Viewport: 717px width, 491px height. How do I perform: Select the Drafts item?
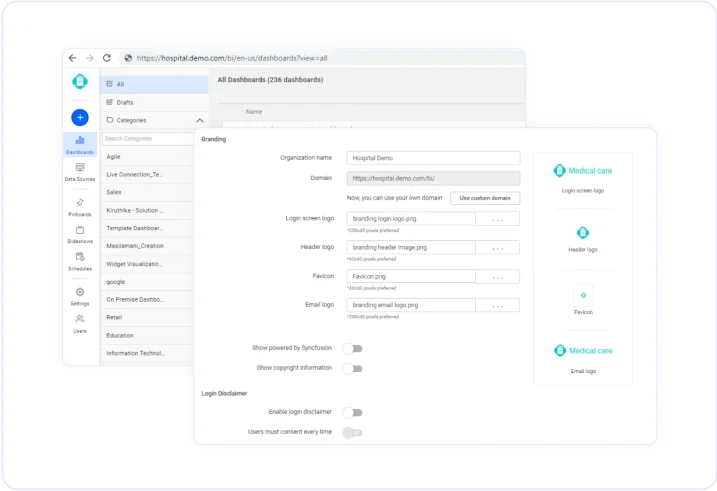(155, 102)
